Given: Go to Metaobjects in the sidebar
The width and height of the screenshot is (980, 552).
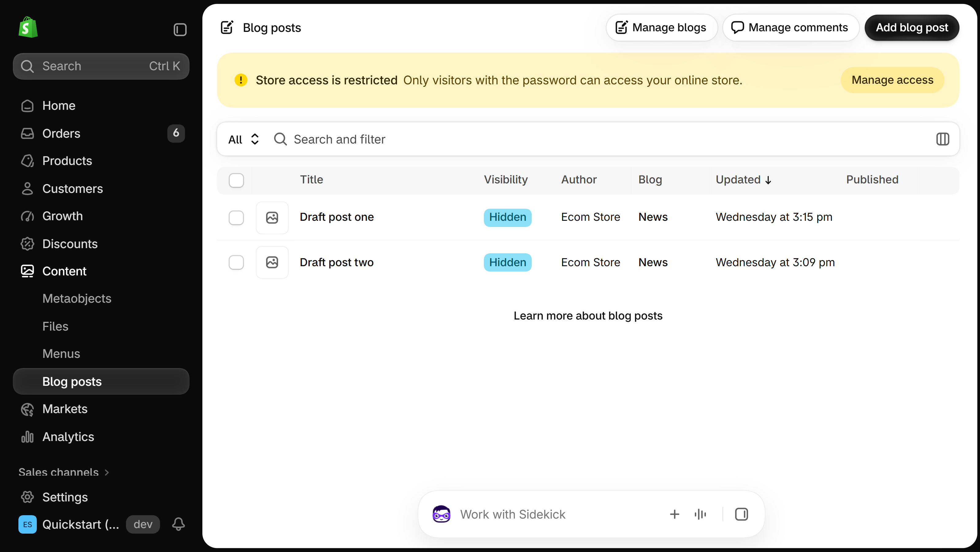Looking at the screenshot, I should [77, 299].
